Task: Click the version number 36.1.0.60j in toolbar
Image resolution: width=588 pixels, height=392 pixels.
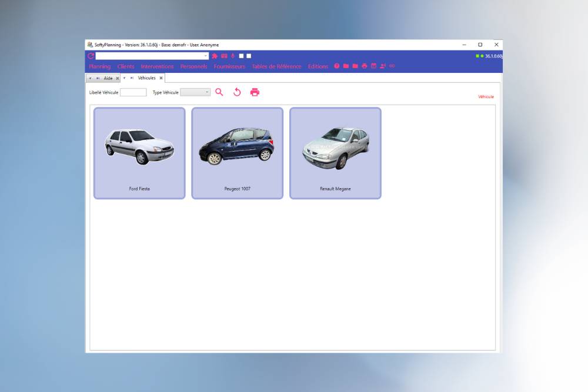Action: pyautogui.click(x=493, y=56)
